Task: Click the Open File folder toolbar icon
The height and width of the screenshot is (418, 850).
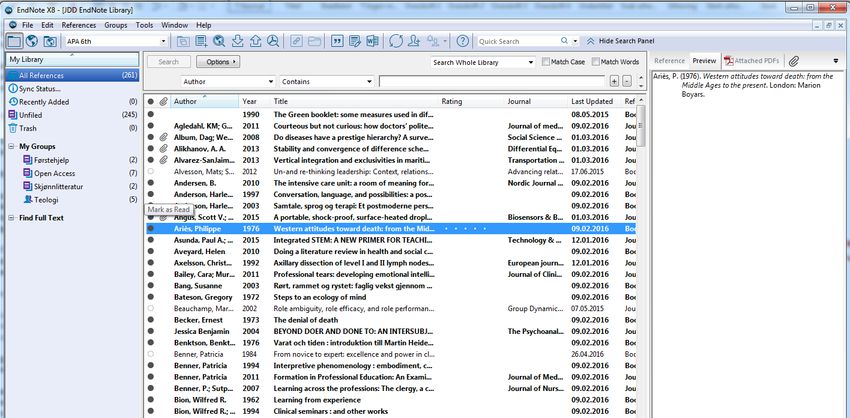Action: click(x=314, y=41)
